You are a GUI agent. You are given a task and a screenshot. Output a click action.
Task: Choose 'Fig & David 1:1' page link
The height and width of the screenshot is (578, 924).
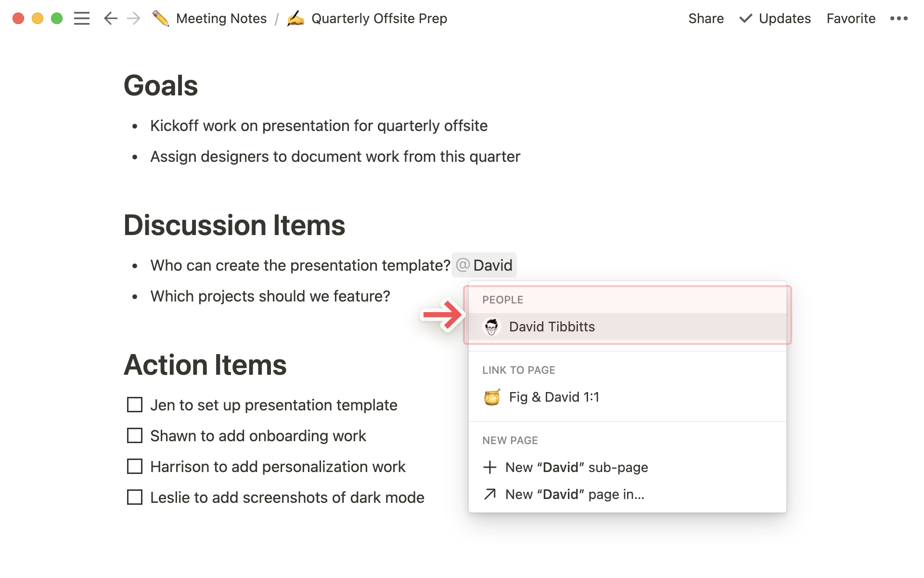554,397
